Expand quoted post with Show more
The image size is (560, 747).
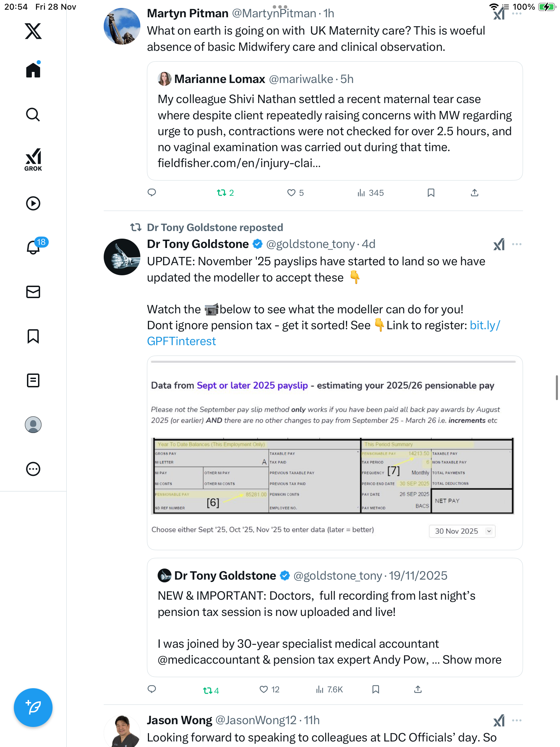472,660
